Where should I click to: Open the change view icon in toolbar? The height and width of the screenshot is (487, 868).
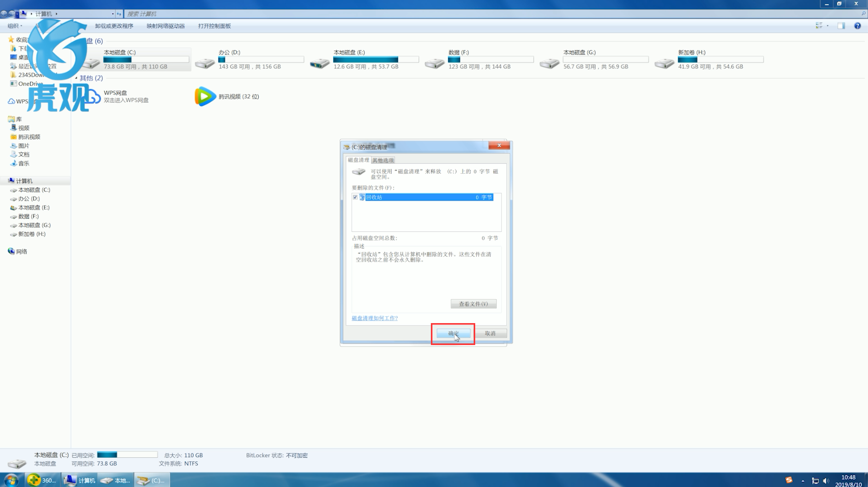tap(819, 26)
